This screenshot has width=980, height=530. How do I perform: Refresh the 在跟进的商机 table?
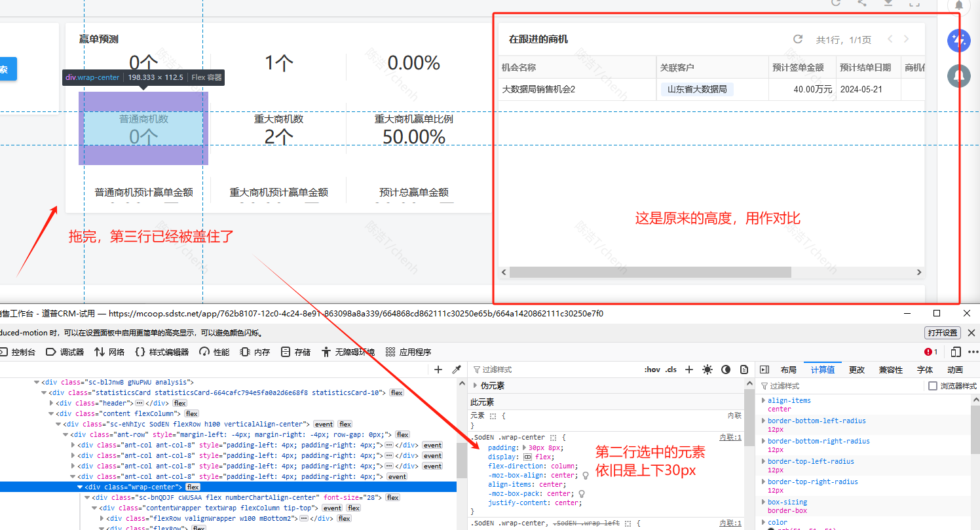coord(798,39)
